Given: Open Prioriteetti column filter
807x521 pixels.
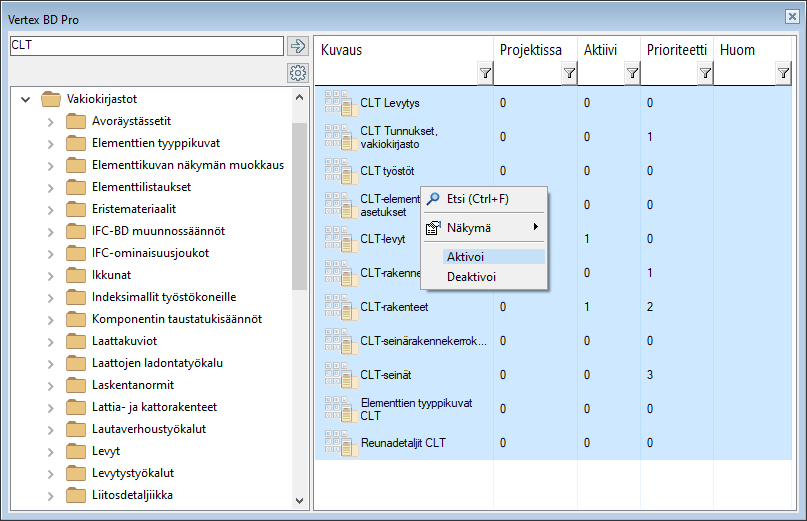Looking at the screenshot, I should click(705, 73).
